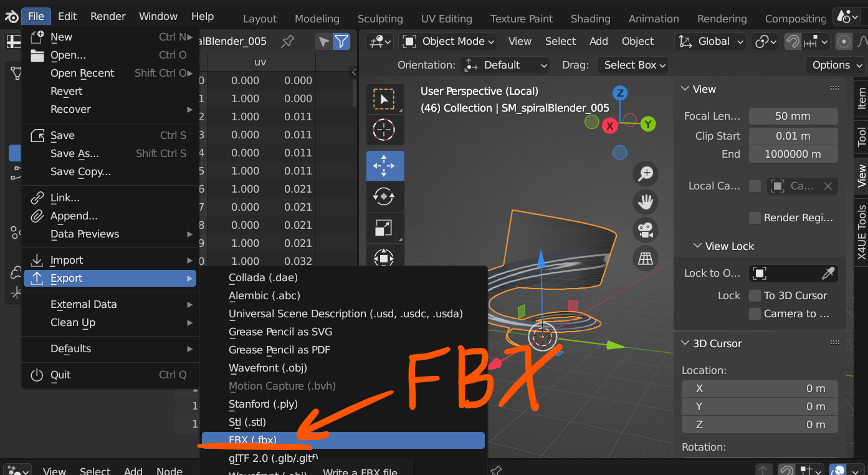Open the 3D viewport editor type menu

[380, 42]
